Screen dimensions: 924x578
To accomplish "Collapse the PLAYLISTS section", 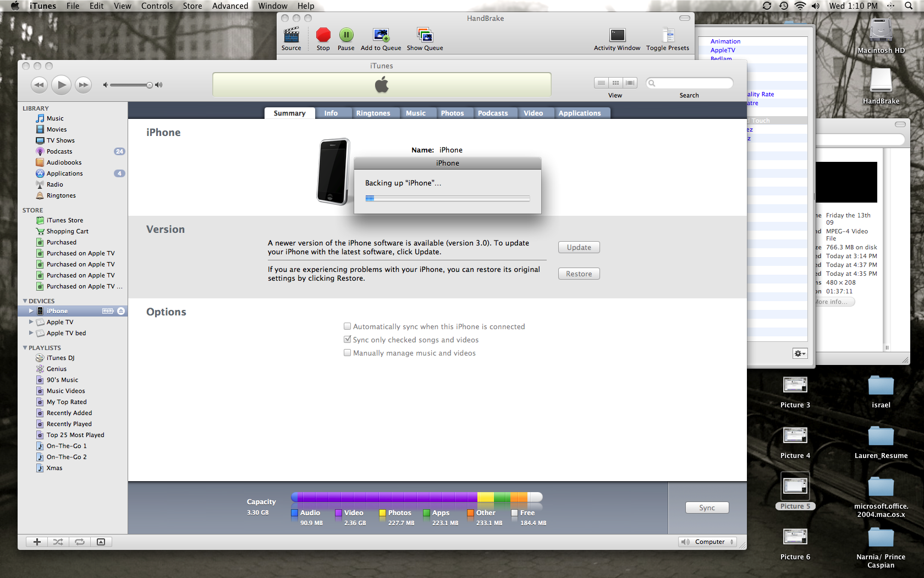I will 25,348.
